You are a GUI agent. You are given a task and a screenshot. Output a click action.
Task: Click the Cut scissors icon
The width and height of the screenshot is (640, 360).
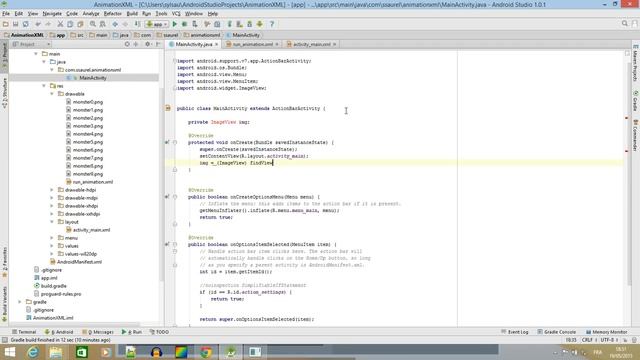point(60,24)
